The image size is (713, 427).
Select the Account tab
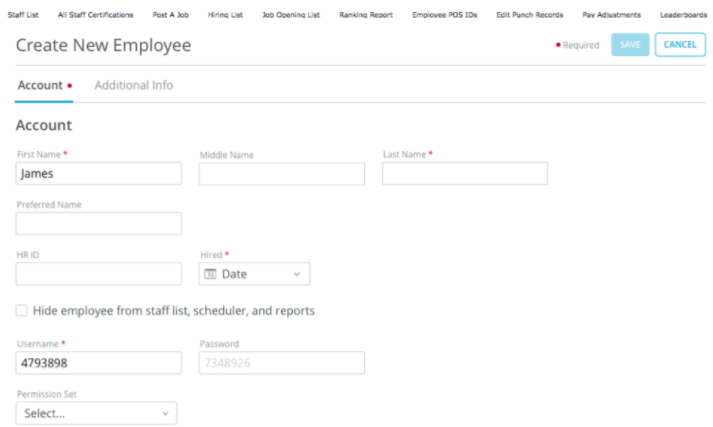tap(40, 86)
